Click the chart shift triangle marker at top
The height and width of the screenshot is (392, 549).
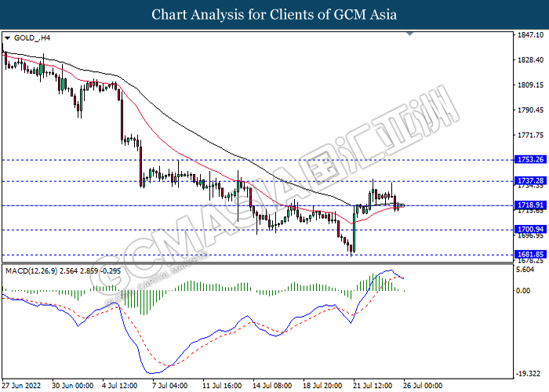coord(410,34)
